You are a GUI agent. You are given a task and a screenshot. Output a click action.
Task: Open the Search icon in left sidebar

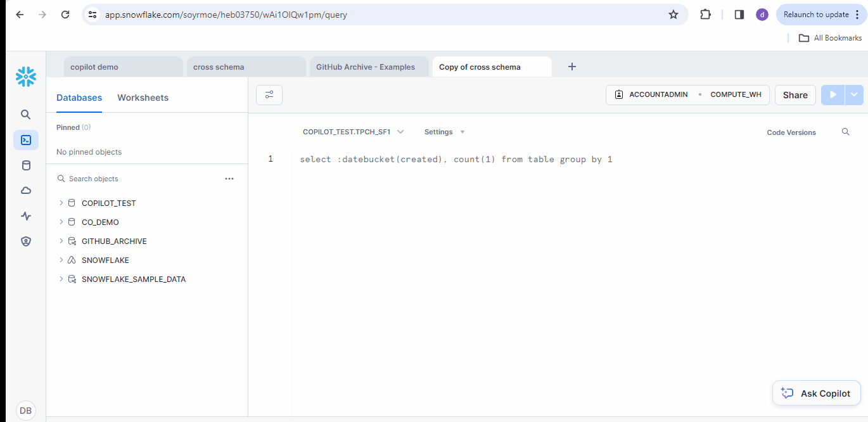click(26, 115)
